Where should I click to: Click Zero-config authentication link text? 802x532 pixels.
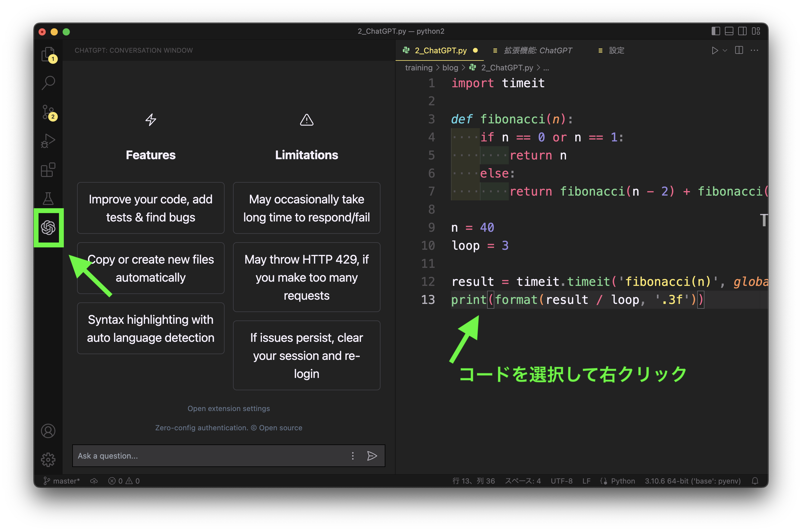pyautogui.click(x=201, y=428)
